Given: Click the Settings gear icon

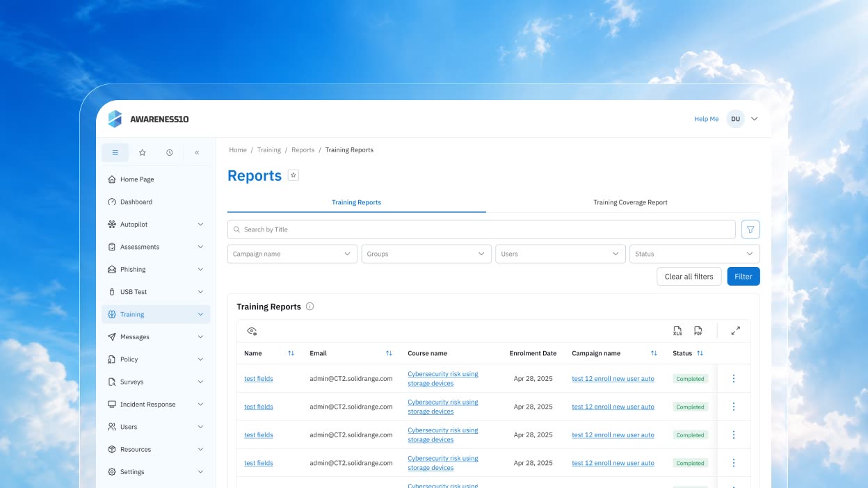Looking at the screenshot, I should coord(112,472).
